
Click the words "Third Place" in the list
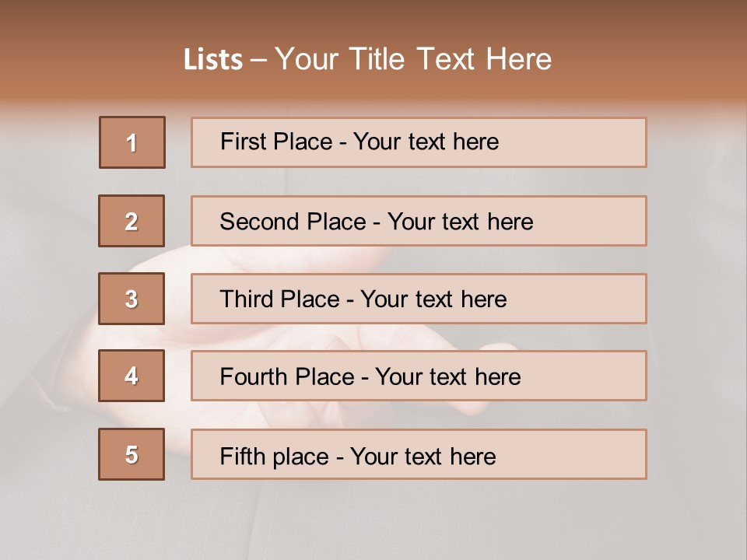pos(279,299)
